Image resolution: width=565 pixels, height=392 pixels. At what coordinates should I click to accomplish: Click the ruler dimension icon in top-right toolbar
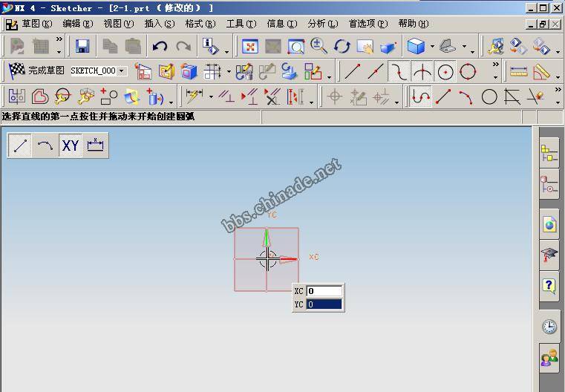519,71
